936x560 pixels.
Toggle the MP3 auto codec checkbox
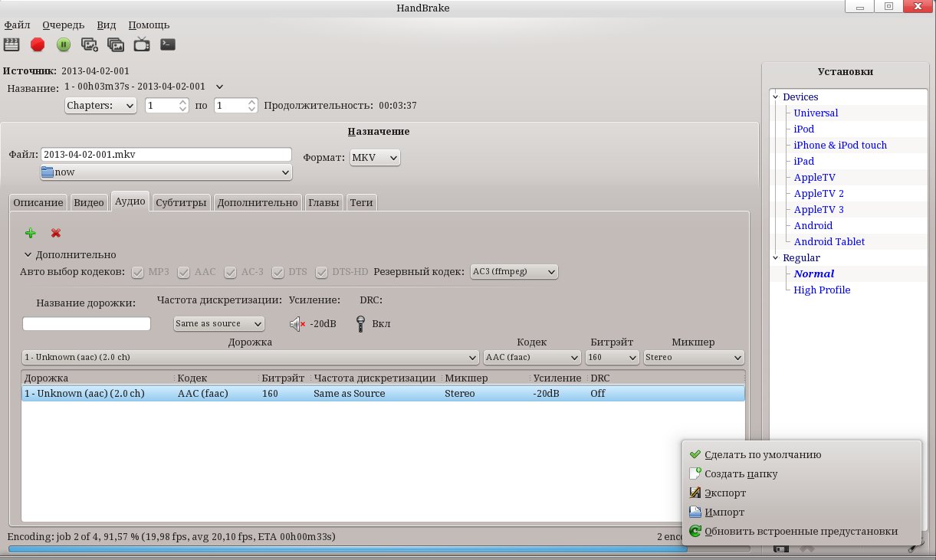138,272
